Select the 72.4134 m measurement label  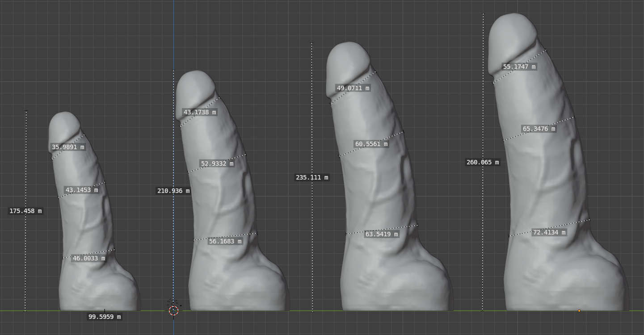pos(549,232)
